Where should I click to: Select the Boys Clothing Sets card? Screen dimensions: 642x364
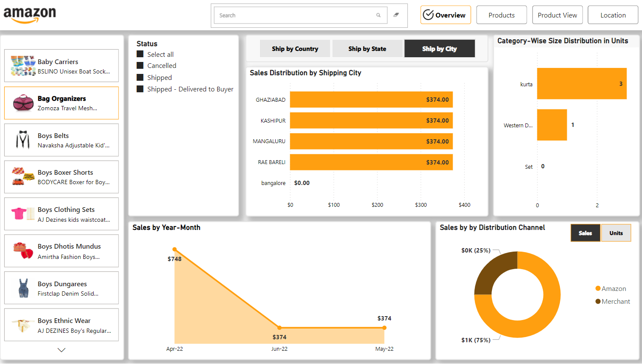point(62,214)
